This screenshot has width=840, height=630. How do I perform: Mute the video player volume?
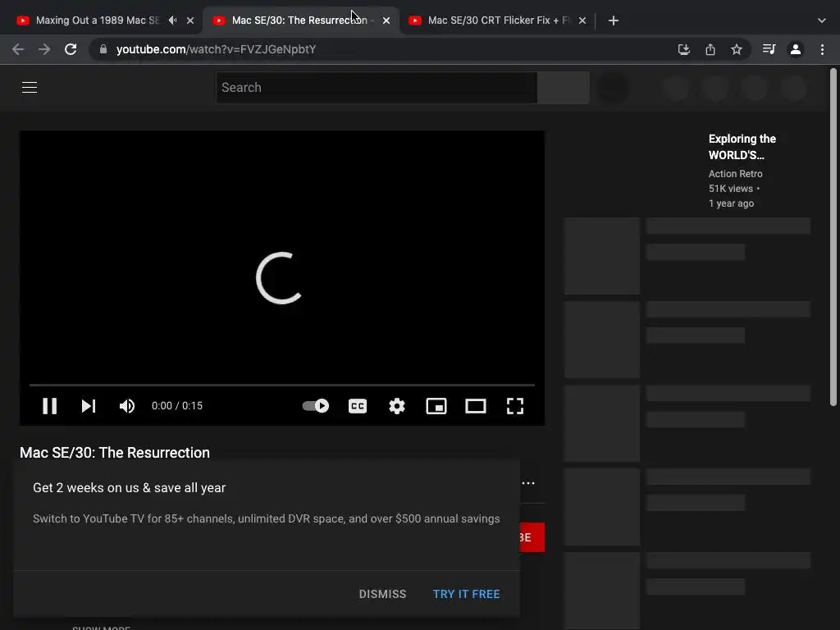click(x=127, y=406)
